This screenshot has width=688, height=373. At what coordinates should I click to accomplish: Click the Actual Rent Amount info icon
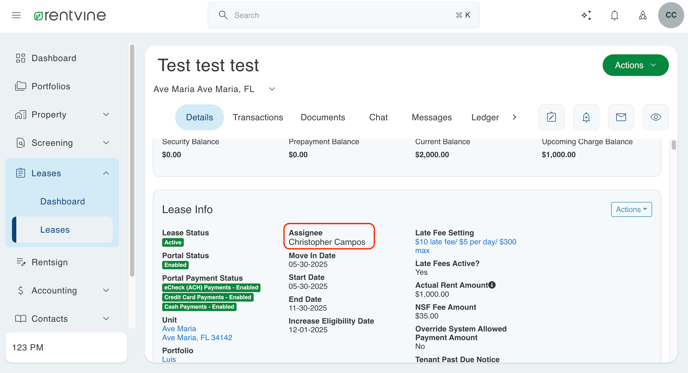point(492,285)
